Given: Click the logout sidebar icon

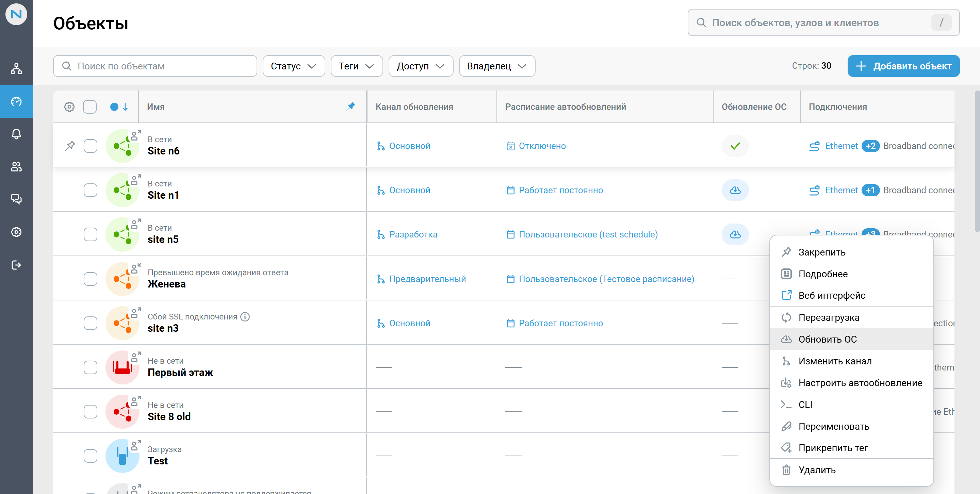Looking at the screenshot, I should click(16, 265).
